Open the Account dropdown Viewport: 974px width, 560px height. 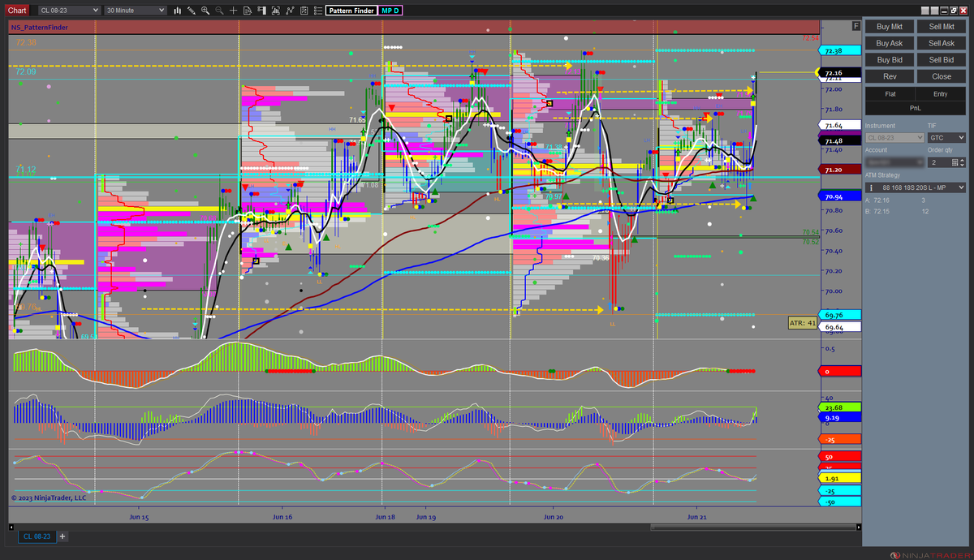(x=894, y=162)
